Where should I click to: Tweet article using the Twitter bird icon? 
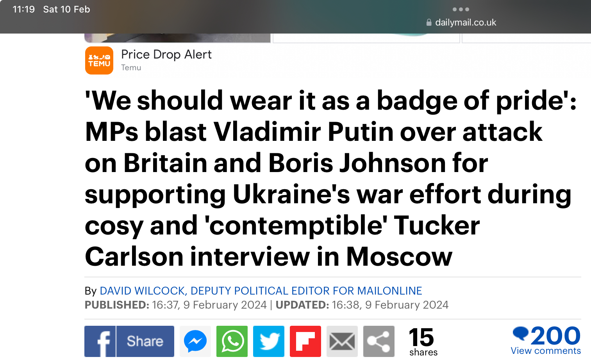pyautogui.click(x=269, y=341)
